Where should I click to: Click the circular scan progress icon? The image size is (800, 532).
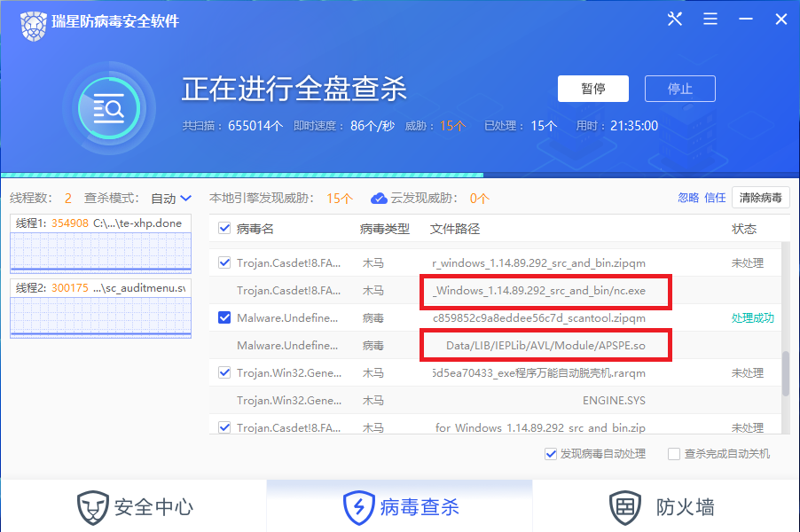point(109,108)
